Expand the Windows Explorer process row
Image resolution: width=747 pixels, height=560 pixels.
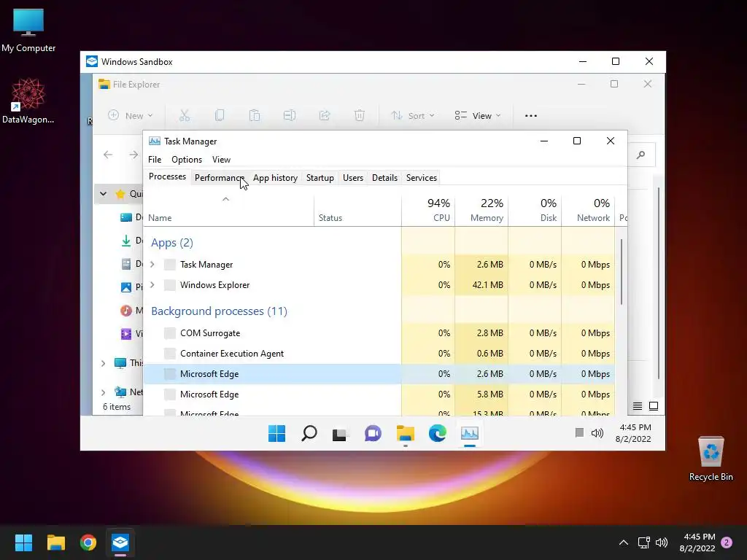point(152,285)
